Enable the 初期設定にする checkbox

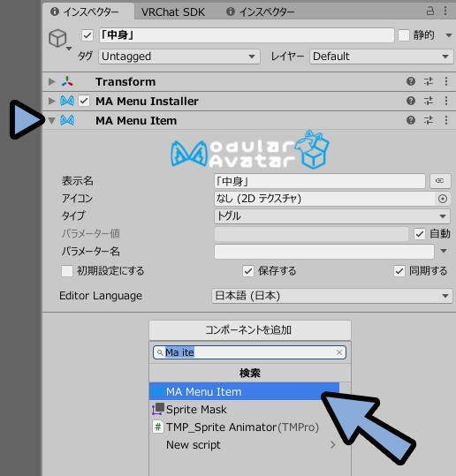[x=67, y=271]
